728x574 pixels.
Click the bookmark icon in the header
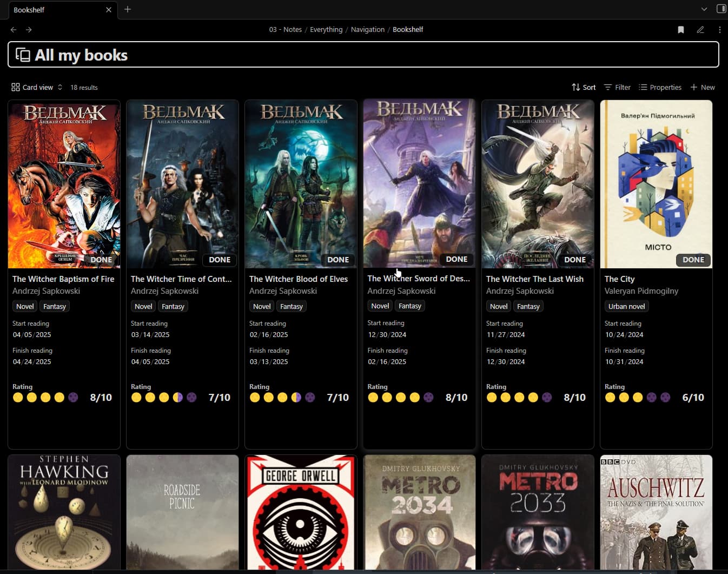click(681, 30)
